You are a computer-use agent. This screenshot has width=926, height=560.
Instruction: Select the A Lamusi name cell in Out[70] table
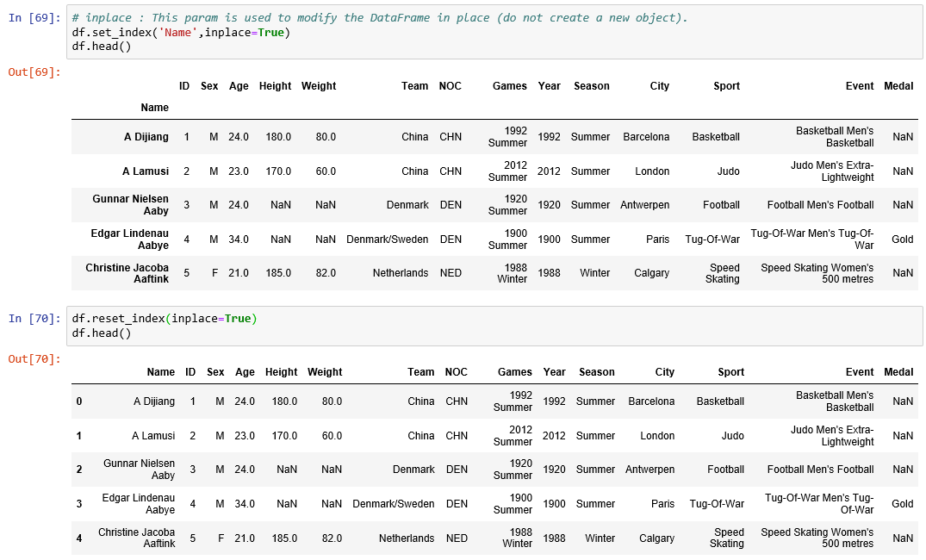tap(153, 436)
